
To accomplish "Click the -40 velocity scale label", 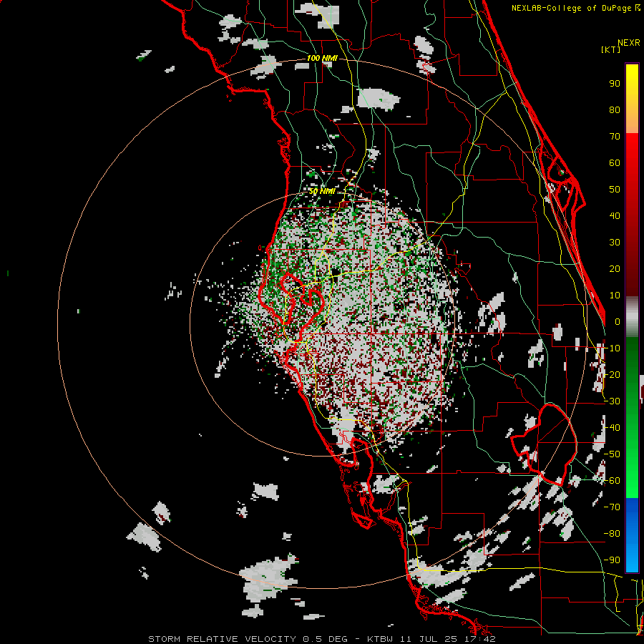I will (612, 428).
